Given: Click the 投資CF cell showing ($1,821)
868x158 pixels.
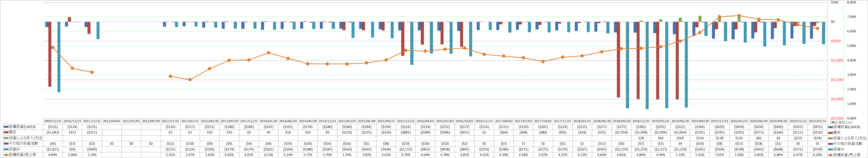Looking at the screenshot, I should 53,149.
